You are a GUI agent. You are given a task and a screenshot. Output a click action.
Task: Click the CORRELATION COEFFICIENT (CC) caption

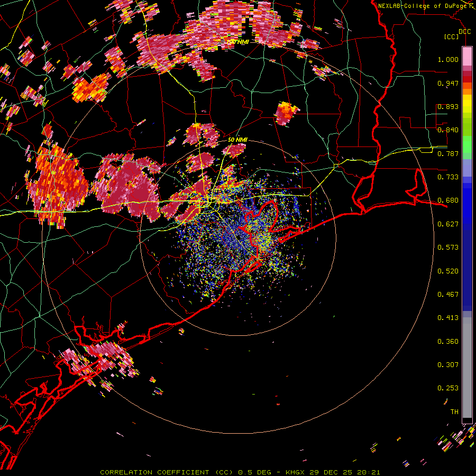[167, 472]
